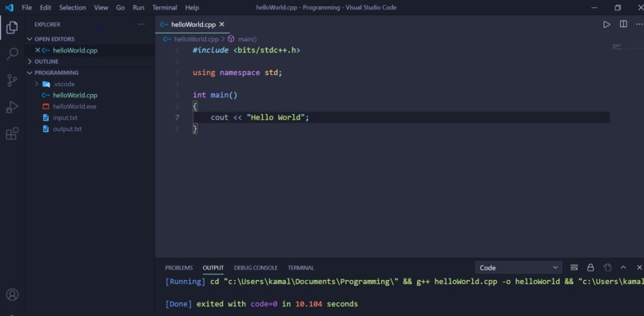Click main() symbol icon in breadcrumb
The height and width of the screenshot is (316, 644).
(231, 39)
